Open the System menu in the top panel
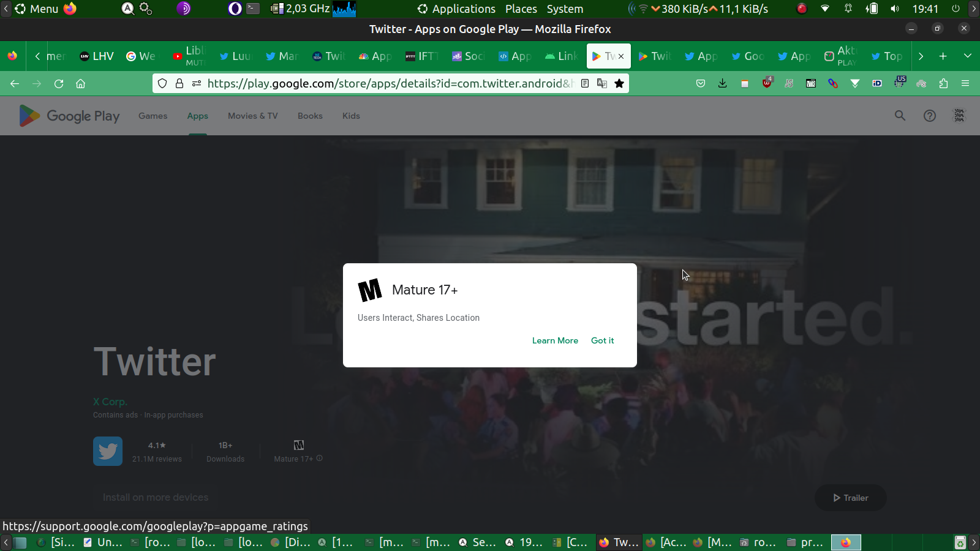Viewport: 980px width, 551px height. tap(565, 9)
